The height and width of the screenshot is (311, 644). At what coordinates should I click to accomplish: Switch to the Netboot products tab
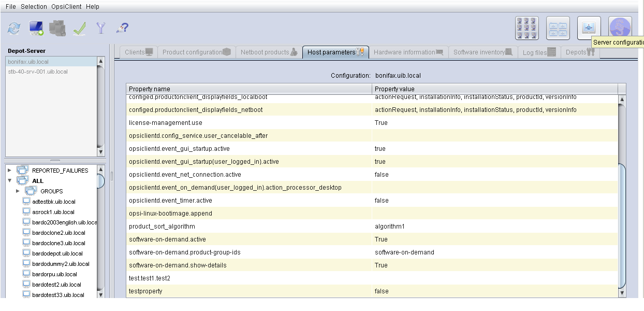pyautogui.click(x=268, y=52)
